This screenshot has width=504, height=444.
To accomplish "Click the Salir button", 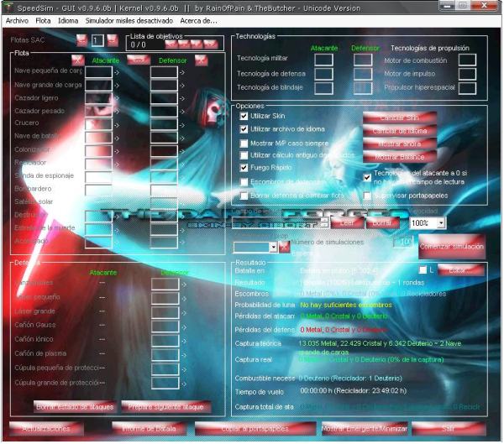I will 449,429.
